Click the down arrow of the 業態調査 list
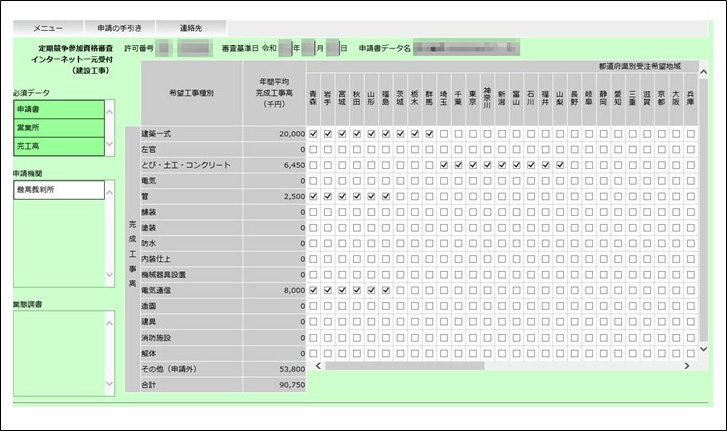 coord(110,383)
